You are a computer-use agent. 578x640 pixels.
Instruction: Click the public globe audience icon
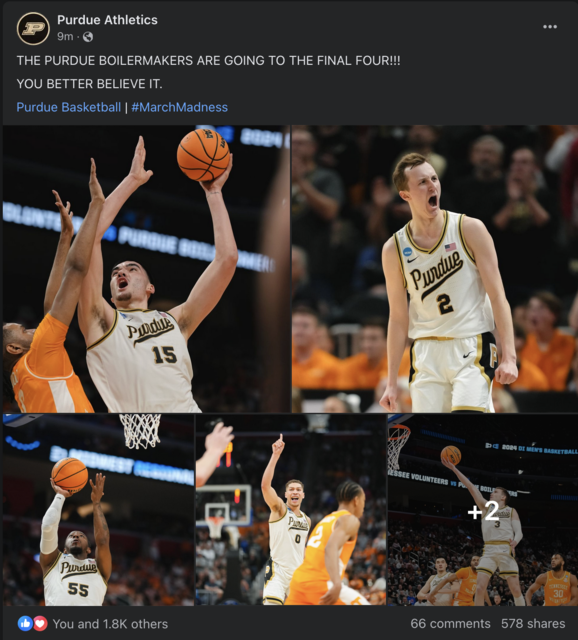click(x=88, y=37)
